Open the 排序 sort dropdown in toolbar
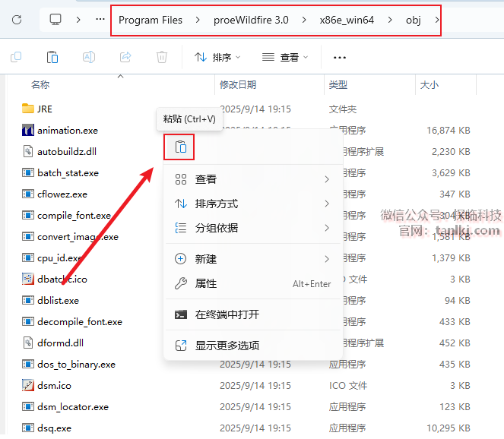Screen dimensions: 504x439 coord(217,58)
